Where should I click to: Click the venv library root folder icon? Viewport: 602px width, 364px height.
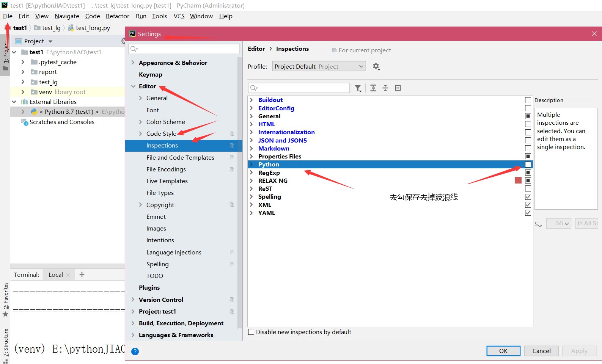[34, 92]
